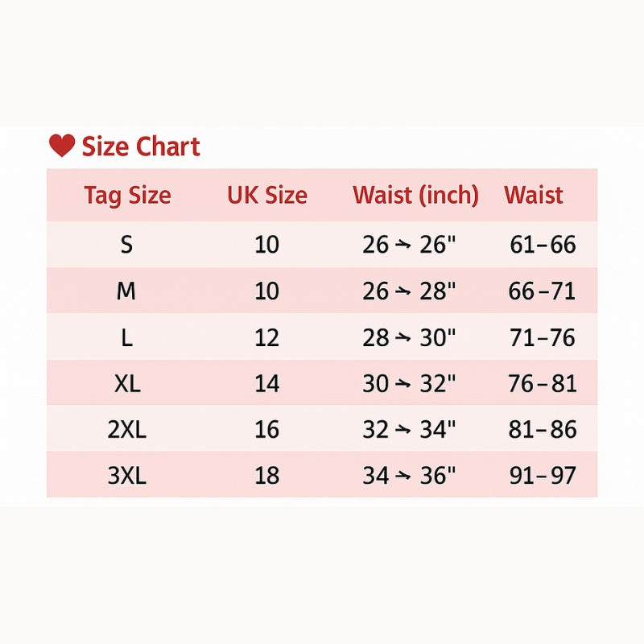The height and width of the screenshot is (644, 644).
Task: Click the 34 to 36 inch waist cell
Action: click(x=409, y=476)
